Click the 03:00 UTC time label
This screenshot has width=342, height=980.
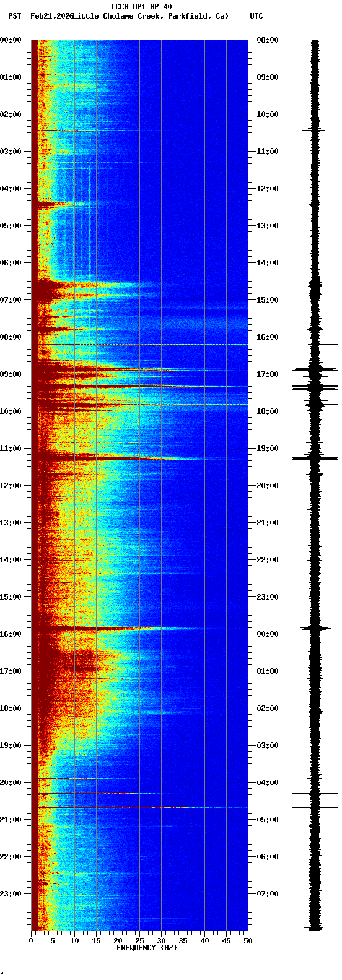click(x=268, y=746)
